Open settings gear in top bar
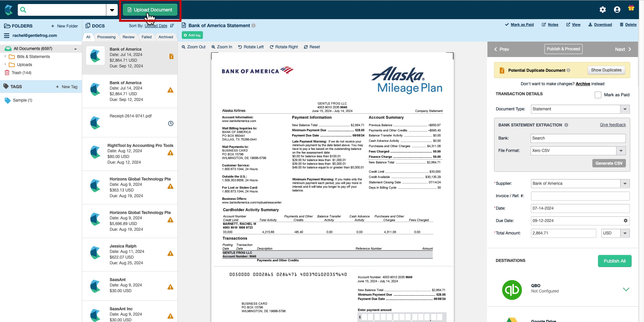Viewport: 644px width, 322px height. tap(603, 10)
